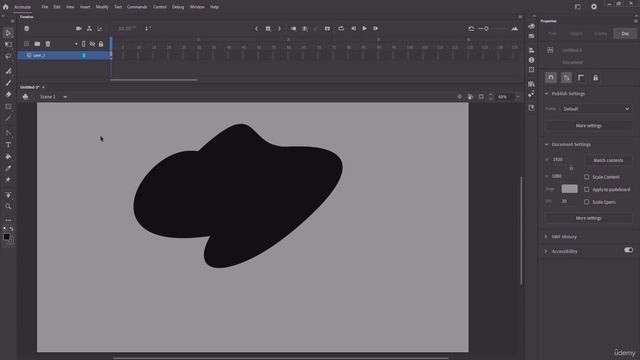Click the Test Movie play button
The image size is (640, 360).
pos(594,7)
